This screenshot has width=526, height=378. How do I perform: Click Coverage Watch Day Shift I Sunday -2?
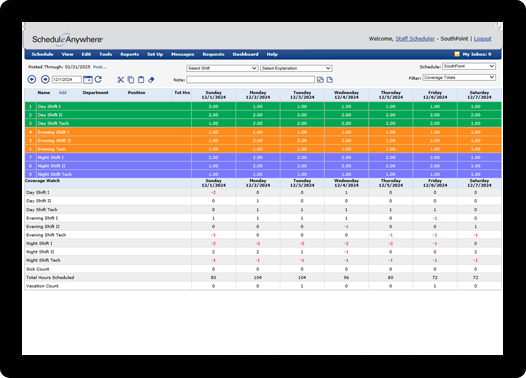[x=213, y=193]
